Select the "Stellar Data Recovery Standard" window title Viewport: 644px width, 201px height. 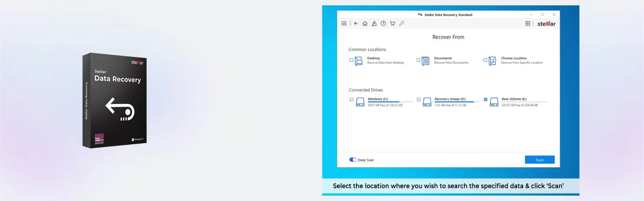[448, 15]
